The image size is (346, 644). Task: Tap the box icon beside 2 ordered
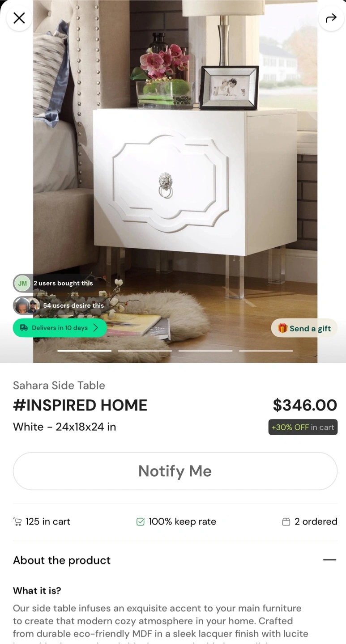286,521
